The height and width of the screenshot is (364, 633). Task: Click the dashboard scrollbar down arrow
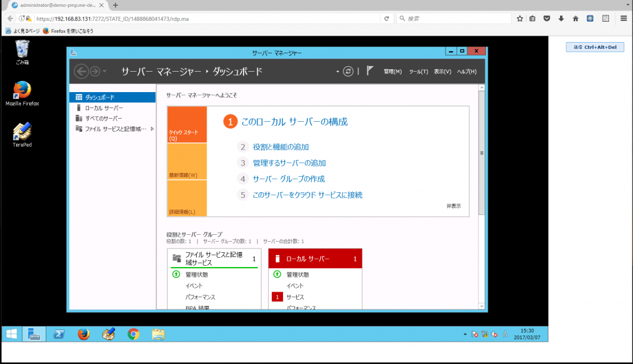(482, 307)
